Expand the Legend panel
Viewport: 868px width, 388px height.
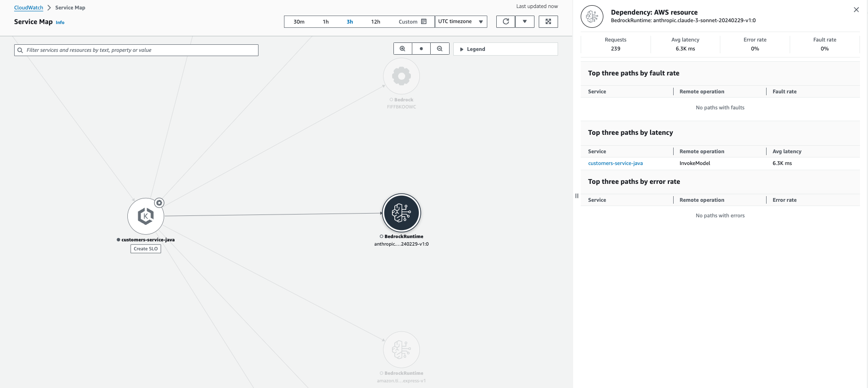[506, 49]
